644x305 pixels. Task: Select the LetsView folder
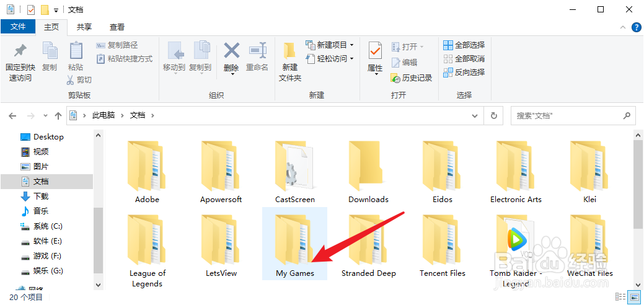pos(221,246)
